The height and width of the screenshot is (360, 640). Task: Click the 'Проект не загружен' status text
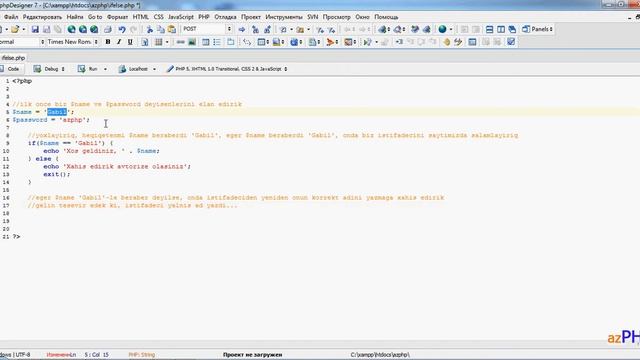coord(252,355)
